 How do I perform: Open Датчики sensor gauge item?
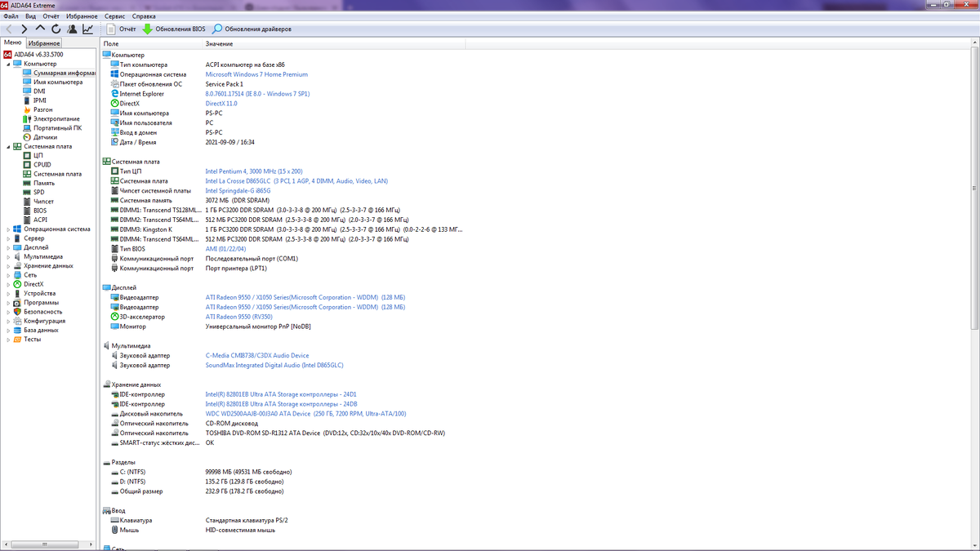[39, 137]
